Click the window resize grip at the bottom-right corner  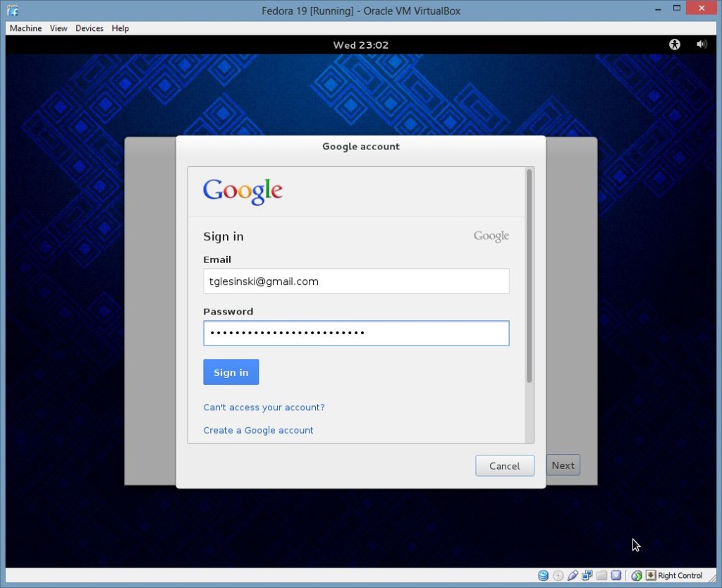coord(713,580)
